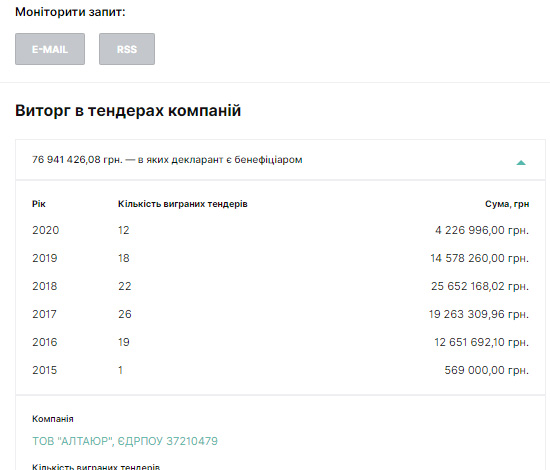
Task: Select the year 2015 cell
Action: point(45,370)
